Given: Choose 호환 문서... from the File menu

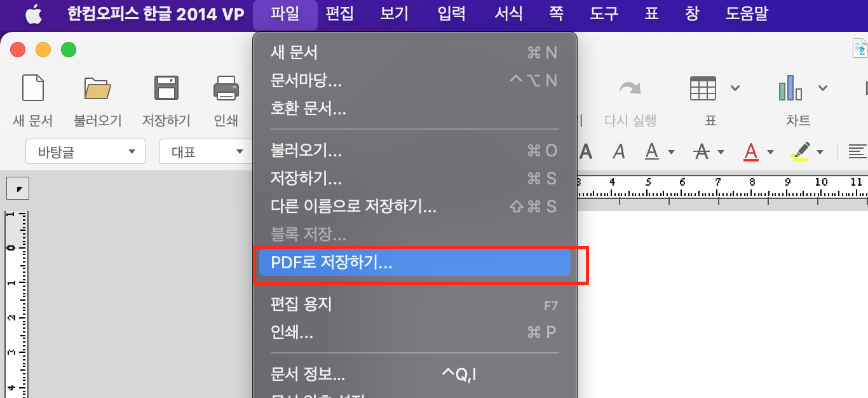Looking at the screenshot, I should [414, 109].
